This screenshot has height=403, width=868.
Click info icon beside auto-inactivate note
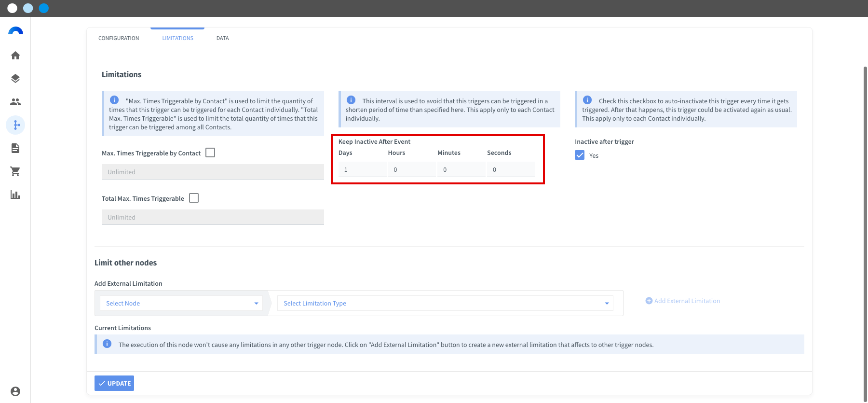coord(587,100)
